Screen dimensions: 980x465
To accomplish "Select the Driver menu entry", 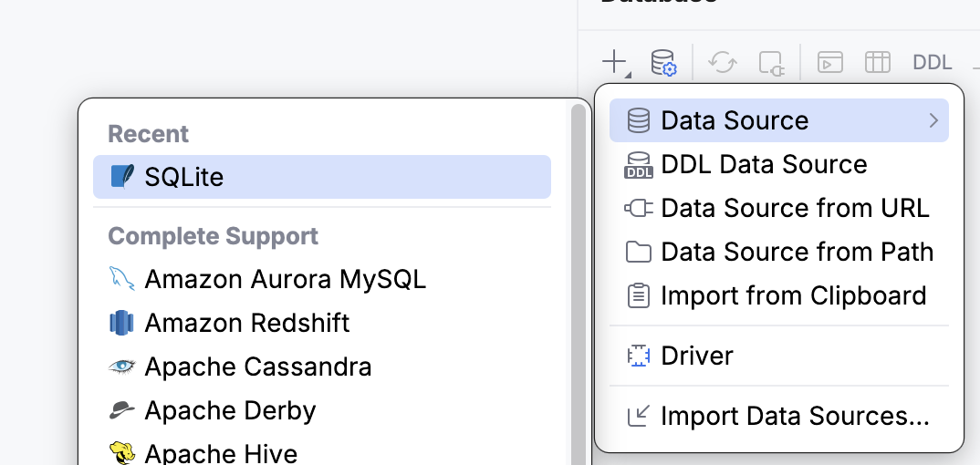I will (x=778, y=356).
